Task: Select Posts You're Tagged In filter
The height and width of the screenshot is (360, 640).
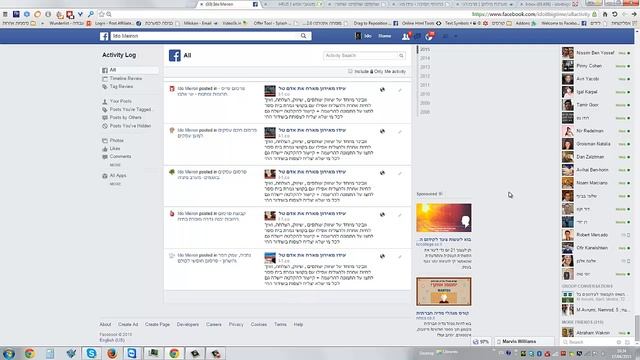Action: click(130, 109)
